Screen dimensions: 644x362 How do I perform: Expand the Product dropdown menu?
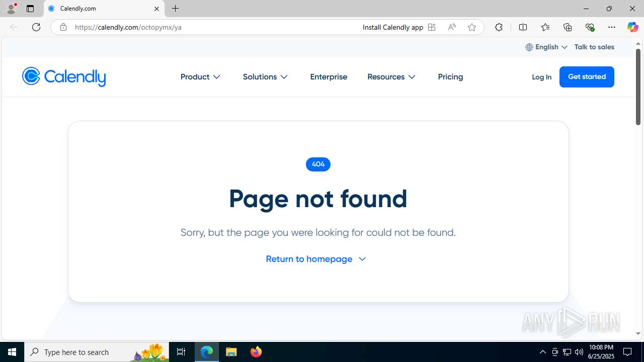click(200, 77)
